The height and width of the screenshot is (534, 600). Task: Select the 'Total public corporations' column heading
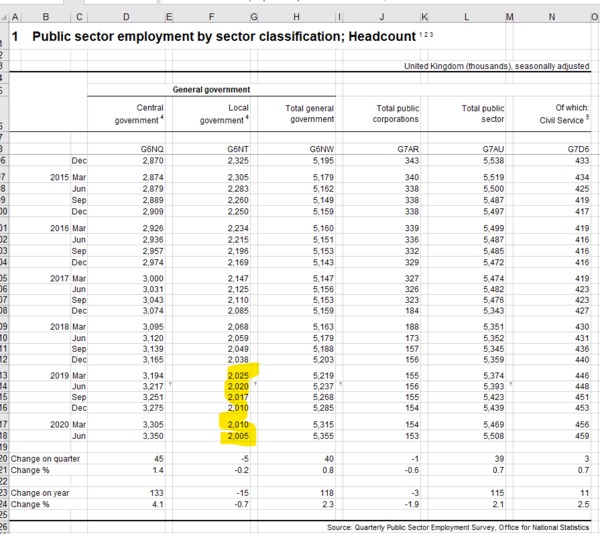397,113
